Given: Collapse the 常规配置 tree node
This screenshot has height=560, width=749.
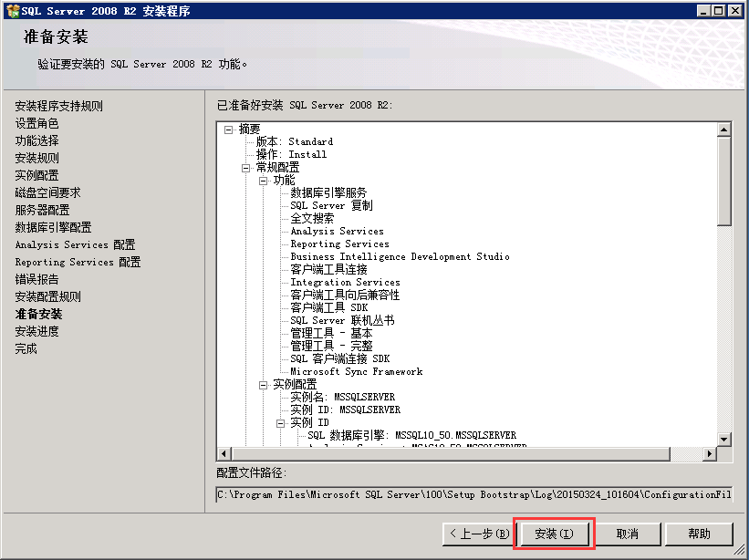Looking at the screenshot, I should coord(245,168).
